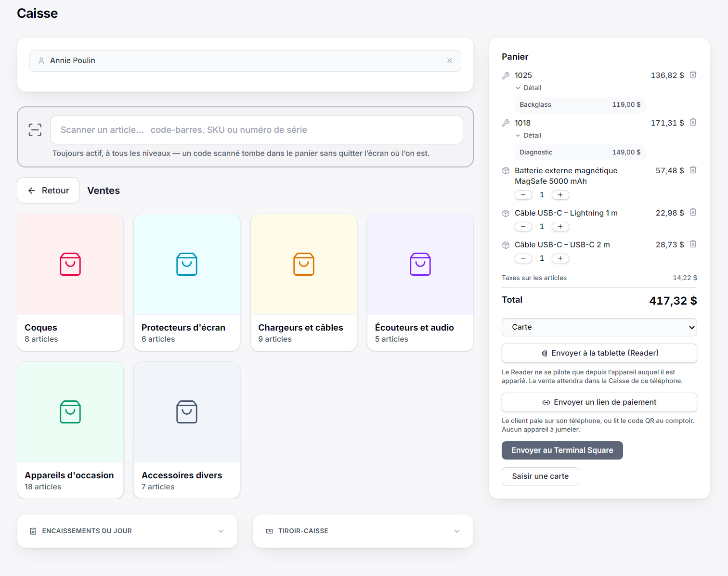Click the Ventes heading
Viewport: 728px width, 576px height.
tap(104, 191)
